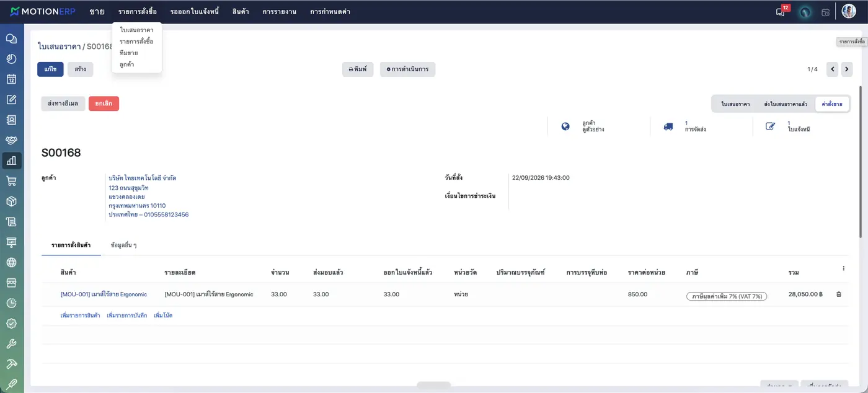Click the vertical page scrollbar
Viewport: 868px width, 393px height.
(x=860, y=161)
